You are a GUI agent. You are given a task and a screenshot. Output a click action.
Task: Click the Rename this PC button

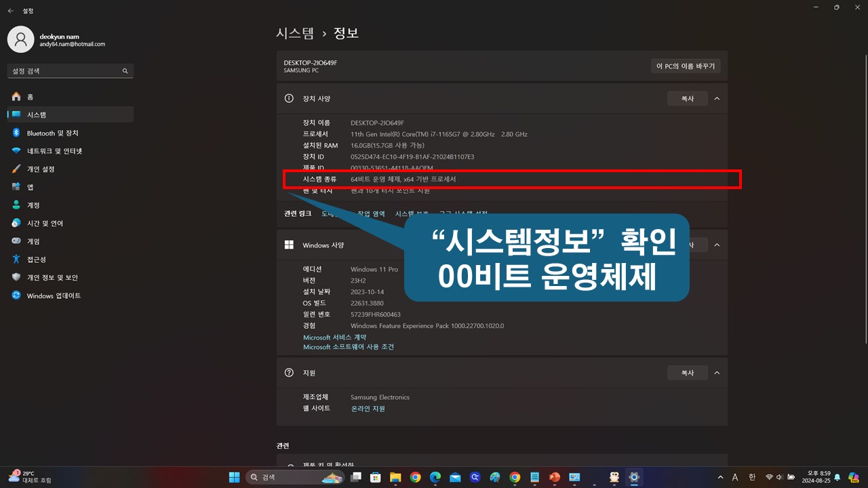tap(686, 66)
